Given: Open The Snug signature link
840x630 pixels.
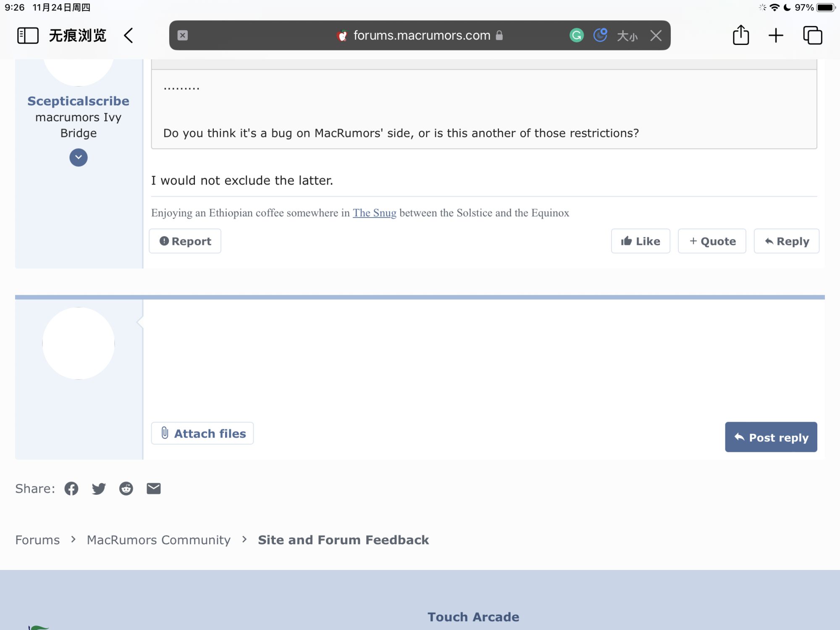Looking at the screenshot, I should point(374,213).
